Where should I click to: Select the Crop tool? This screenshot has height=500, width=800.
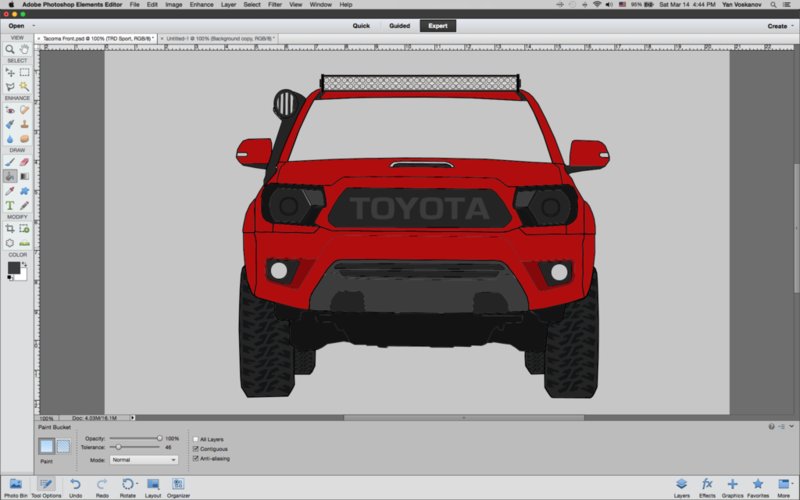coord(10,229)
